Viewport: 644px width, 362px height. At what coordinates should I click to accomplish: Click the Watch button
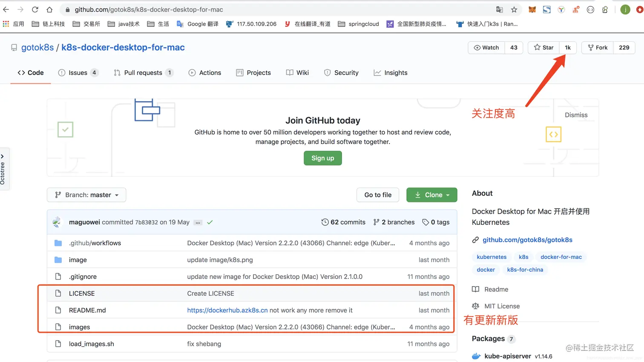click(486, 48)
